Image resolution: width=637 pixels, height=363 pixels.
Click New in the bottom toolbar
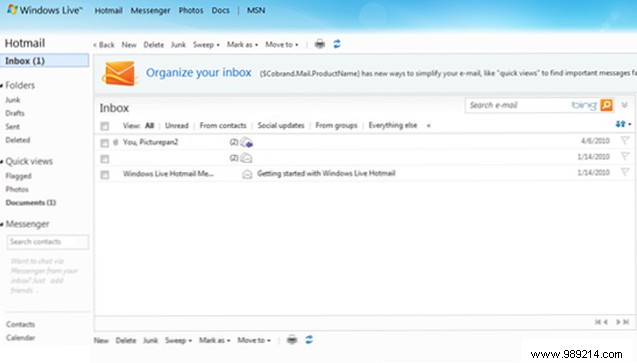click(101, 340)
